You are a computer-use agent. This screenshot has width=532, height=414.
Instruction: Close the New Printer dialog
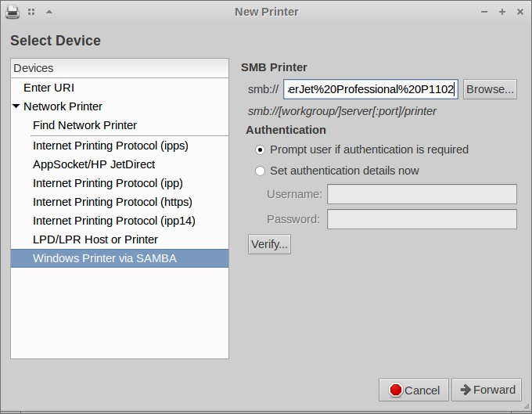coord(519,12)
